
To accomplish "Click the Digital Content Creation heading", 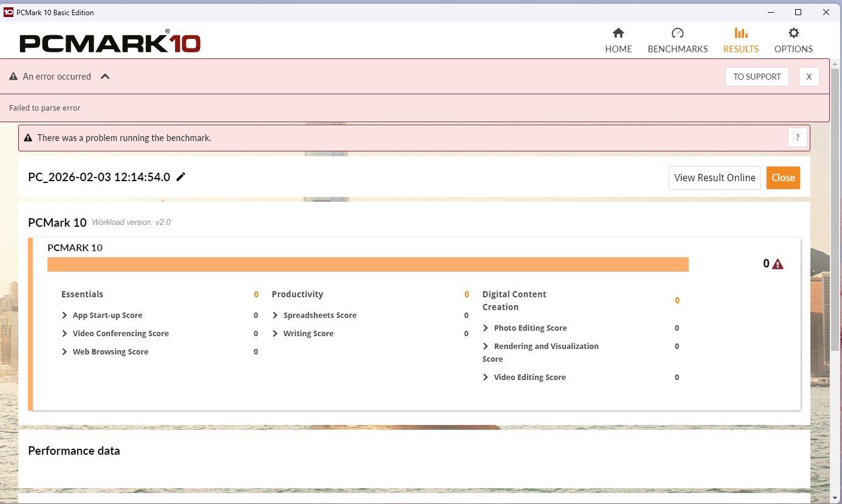I will (514, 300).
